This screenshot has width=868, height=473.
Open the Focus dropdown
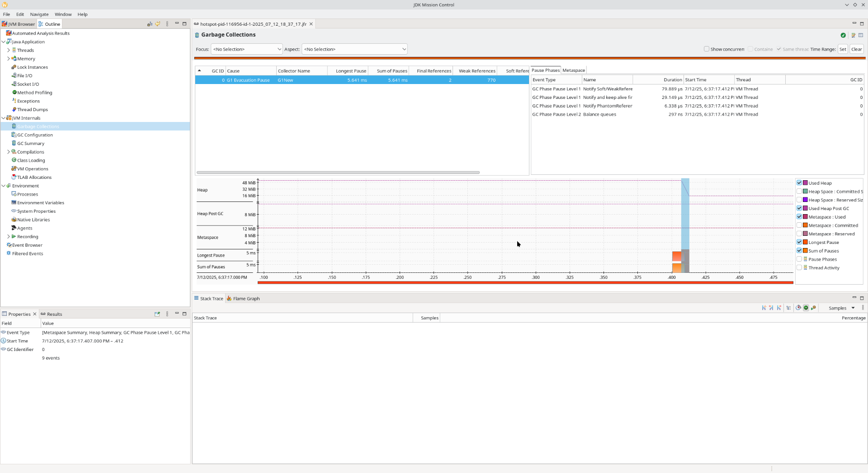246,49
